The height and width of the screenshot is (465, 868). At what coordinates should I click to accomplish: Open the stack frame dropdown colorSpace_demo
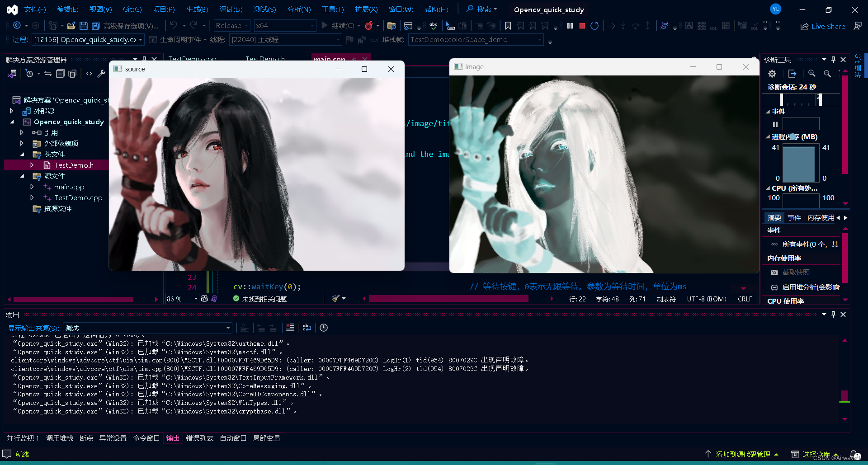pyautogui.click(x=476, y=40)
